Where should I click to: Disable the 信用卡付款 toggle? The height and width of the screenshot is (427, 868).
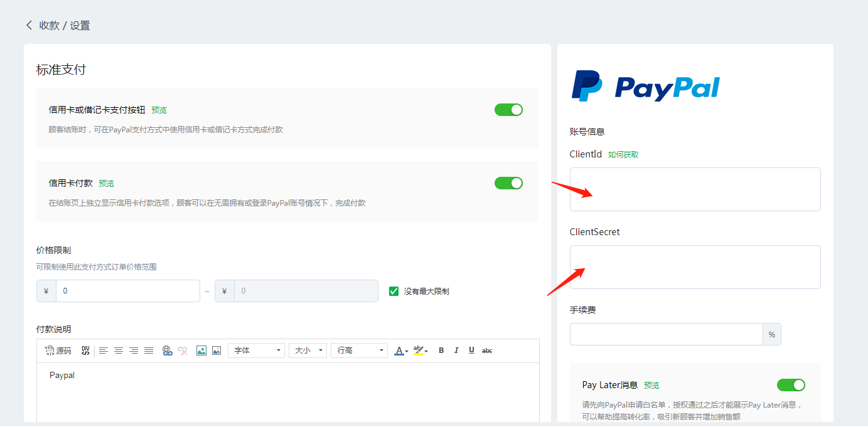(x=508, y=183)
